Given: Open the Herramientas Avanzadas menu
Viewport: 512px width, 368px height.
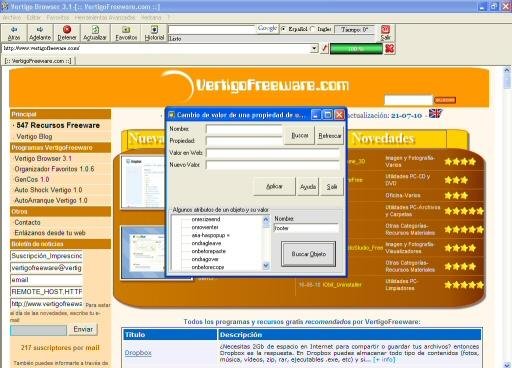Looking at the screenshot, I should [x=105, y=17].
